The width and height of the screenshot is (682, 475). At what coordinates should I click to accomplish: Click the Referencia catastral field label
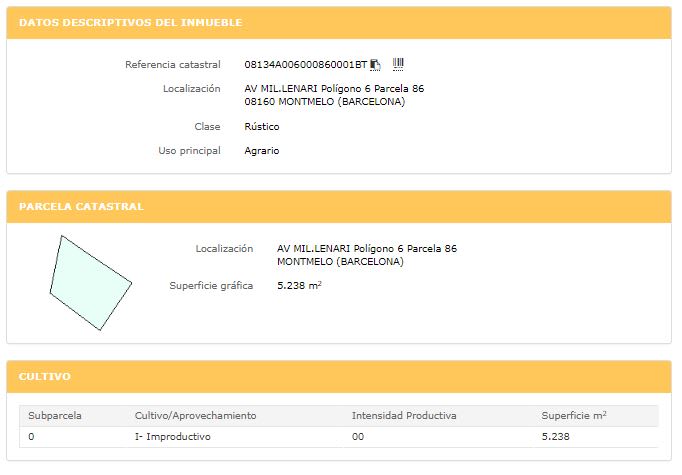173,65
